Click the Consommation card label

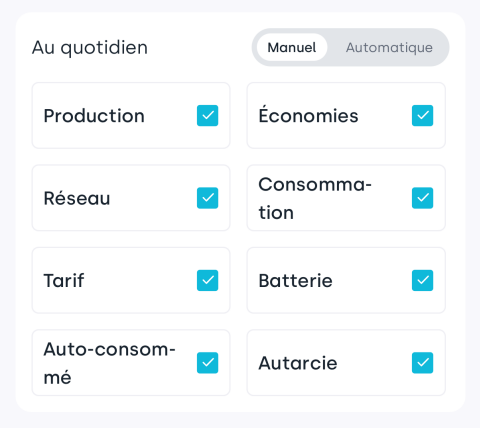[315, 198]
